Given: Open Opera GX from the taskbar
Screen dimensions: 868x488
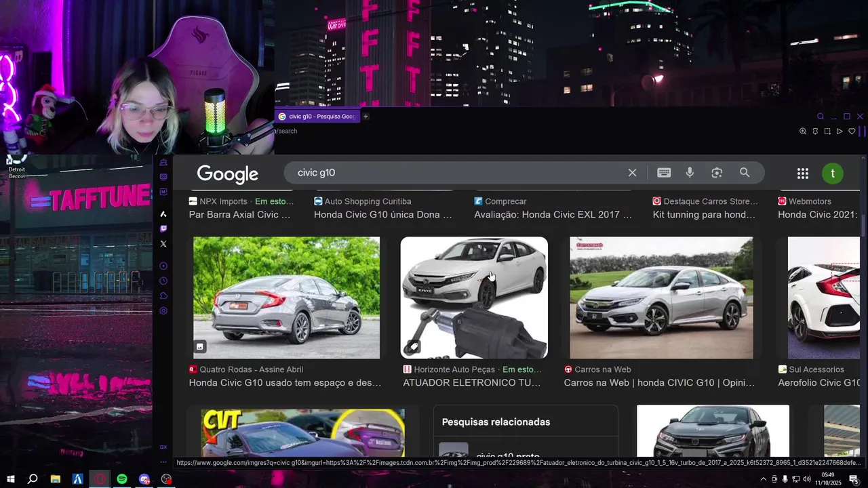Looking at the screenshot, I should 100,479.
